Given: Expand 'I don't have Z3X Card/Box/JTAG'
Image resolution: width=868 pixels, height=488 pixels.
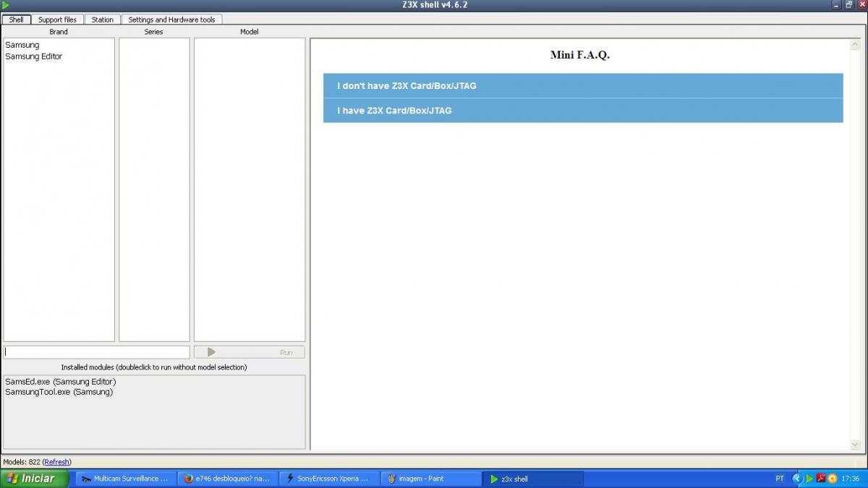Looking at the screenshot, I should [583, 86].
